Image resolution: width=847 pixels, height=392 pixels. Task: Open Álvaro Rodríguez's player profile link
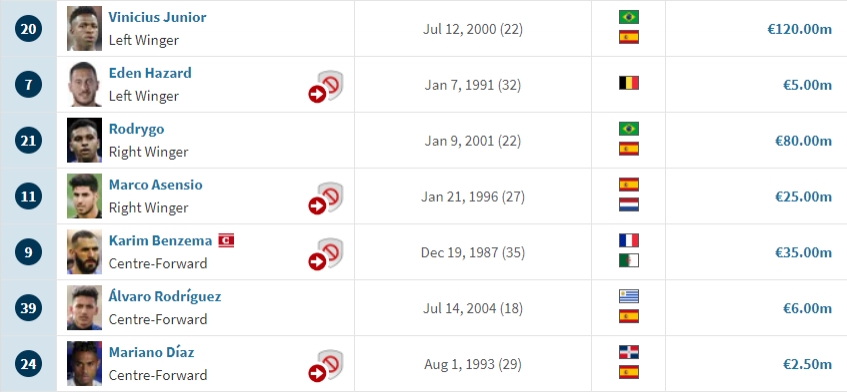click(165, 296)
